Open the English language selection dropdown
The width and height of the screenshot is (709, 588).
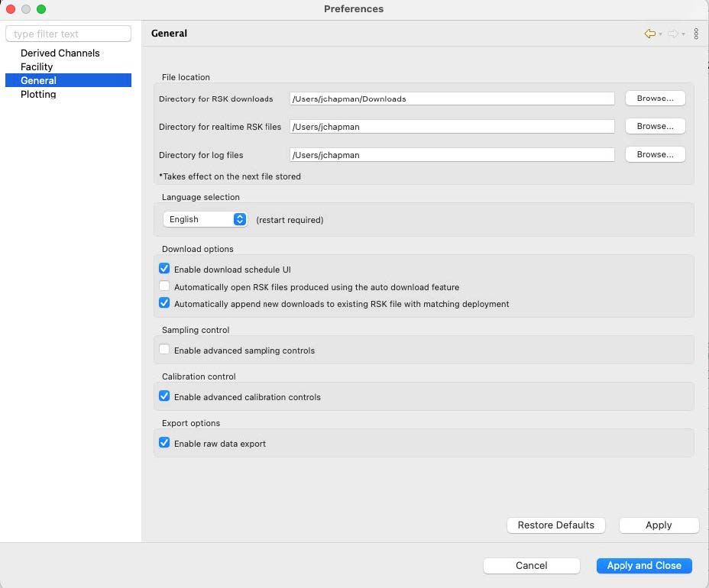click(x=205, y=219)
